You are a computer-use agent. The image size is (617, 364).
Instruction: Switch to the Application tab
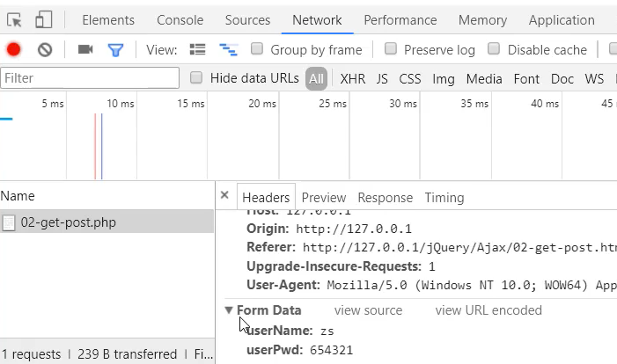click(x=562, y=20)
